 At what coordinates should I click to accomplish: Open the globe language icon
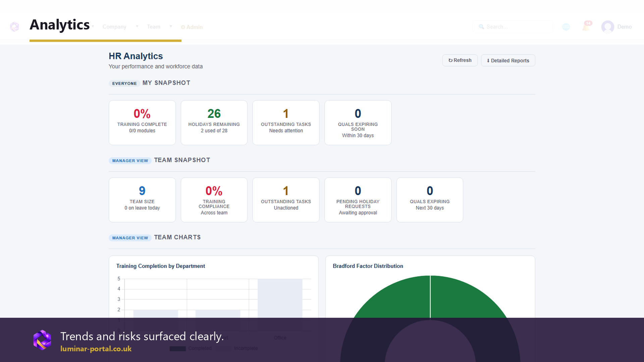coord(566,27)
